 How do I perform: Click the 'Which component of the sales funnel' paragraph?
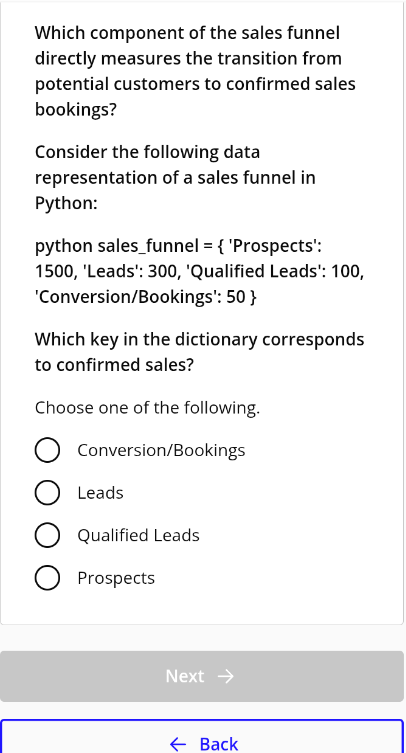click(195, 71)
